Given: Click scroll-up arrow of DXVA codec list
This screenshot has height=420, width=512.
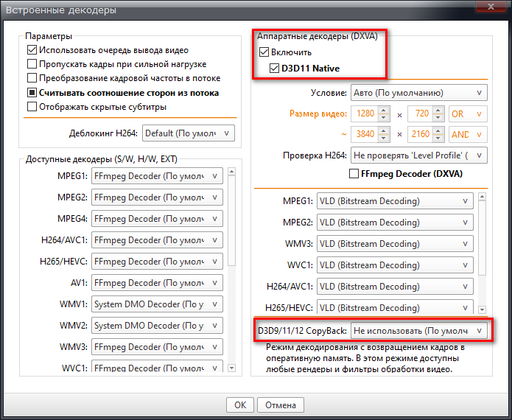Looking at the screenshot, I should pyautogui.click(x=482, y=196).
